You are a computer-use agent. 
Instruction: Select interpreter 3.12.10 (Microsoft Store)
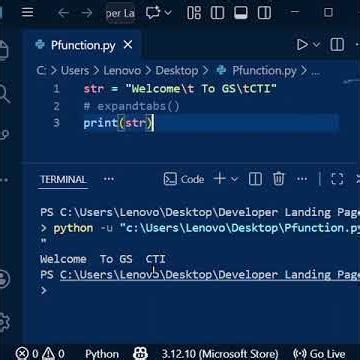point(220,354)
